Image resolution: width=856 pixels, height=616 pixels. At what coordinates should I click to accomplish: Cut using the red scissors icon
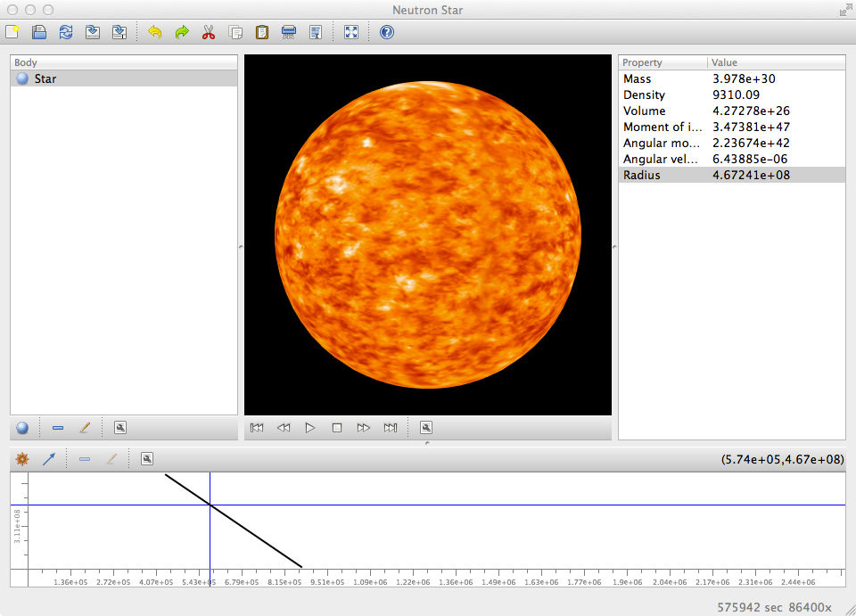(209, 32)
